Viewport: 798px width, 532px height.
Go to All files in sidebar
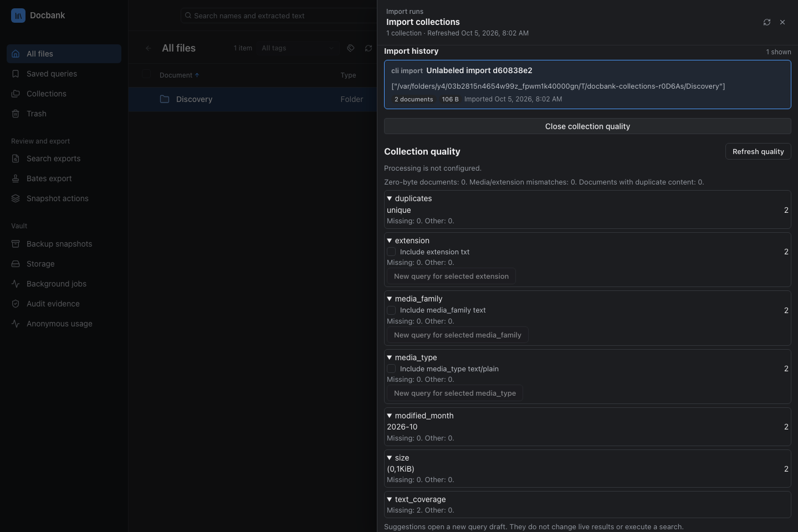click(x=64, y=54)
